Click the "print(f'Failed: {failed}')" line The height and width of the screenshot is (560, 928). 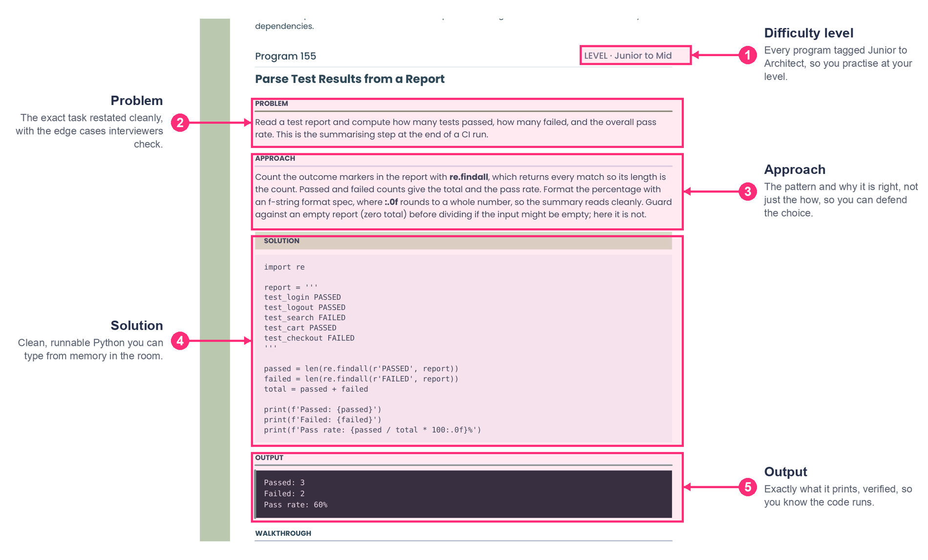point(322,420)
